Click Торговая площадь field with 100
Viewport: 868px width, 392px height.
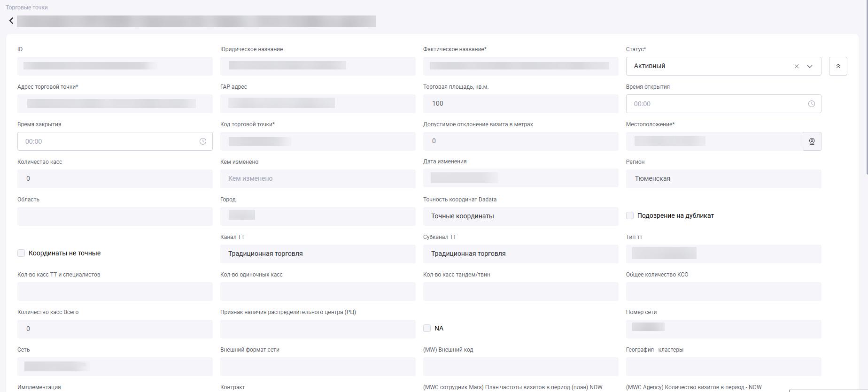click(x=520, y=104)
